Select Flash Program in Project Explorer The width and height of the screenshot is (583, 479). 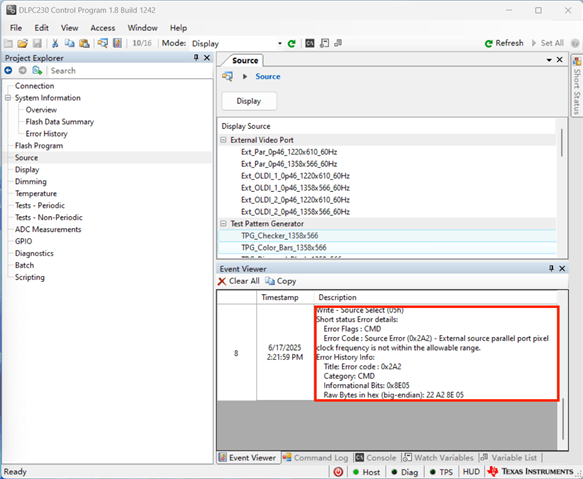point(39,146)
